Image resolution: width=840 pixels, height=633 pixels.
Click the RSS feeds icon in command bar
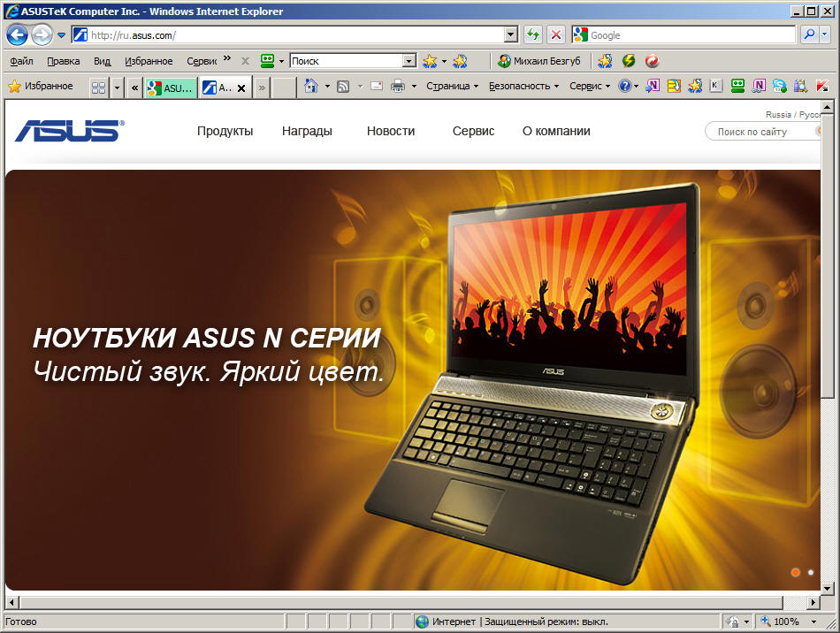coord(343,87)
